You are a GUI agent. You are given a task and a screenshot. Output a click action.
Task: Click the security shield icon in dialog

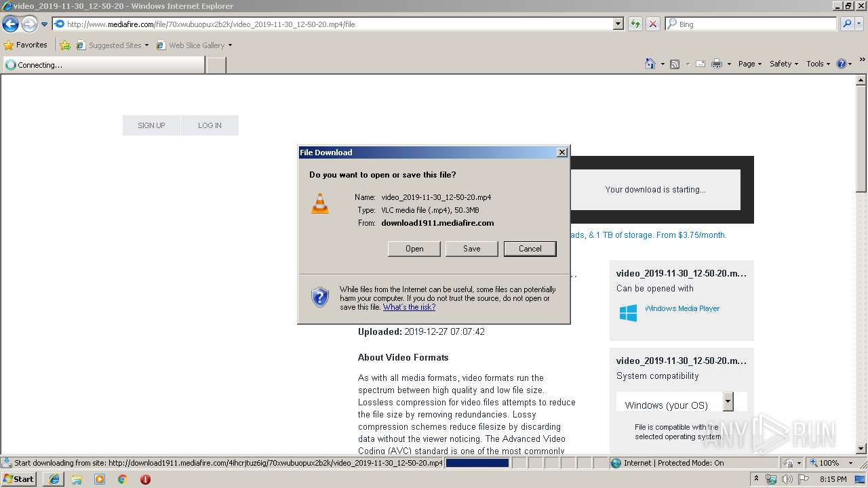tap(320, 297)
